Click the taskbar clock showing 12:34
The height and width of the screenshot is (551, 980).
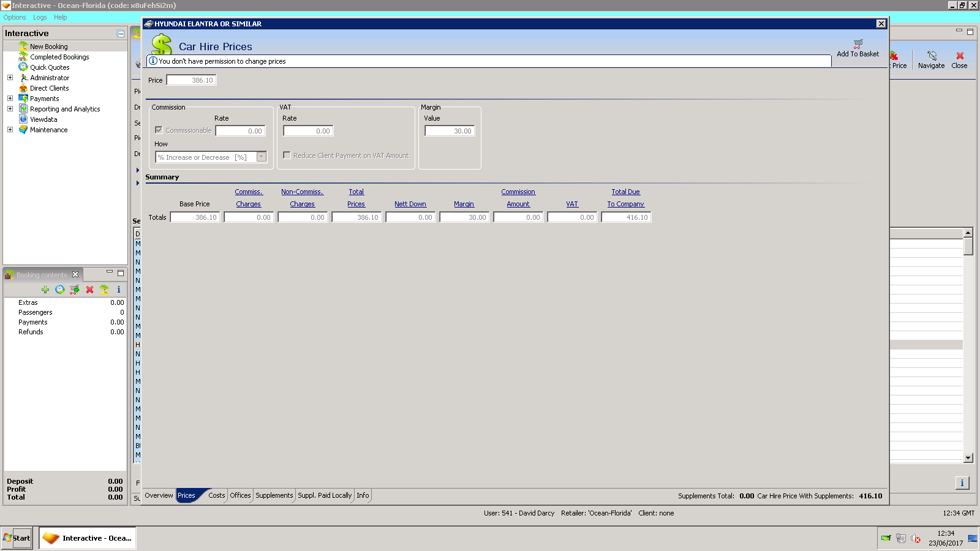point(946,533)
